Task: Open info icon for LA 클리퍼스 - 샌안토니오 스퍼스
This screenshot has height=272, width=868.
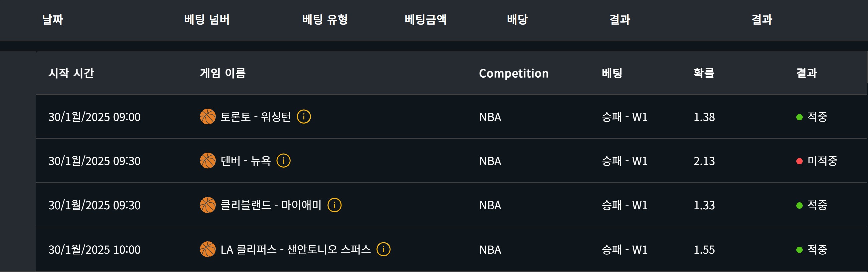Action: coord(383,249)
